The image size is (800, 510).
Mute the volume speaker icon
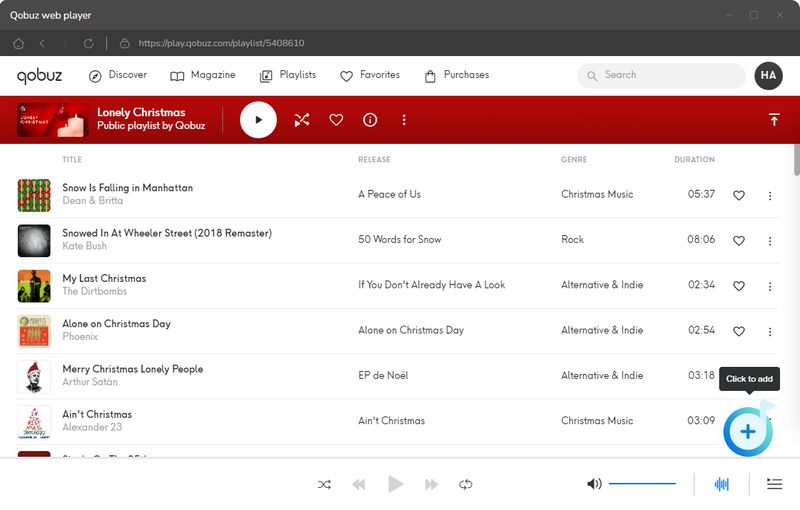[594, 484]
